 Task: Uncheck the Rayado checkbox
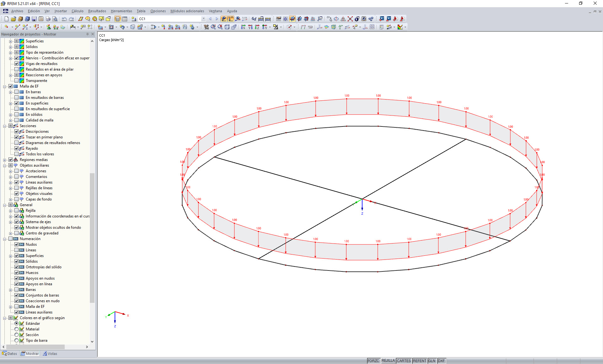tap(17, 148)
